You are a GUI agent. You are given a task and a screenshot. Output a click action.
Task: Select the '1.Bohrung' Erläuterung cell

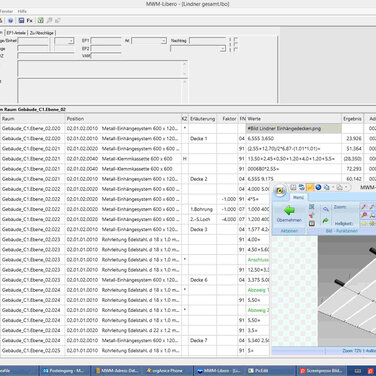(202, 209)
